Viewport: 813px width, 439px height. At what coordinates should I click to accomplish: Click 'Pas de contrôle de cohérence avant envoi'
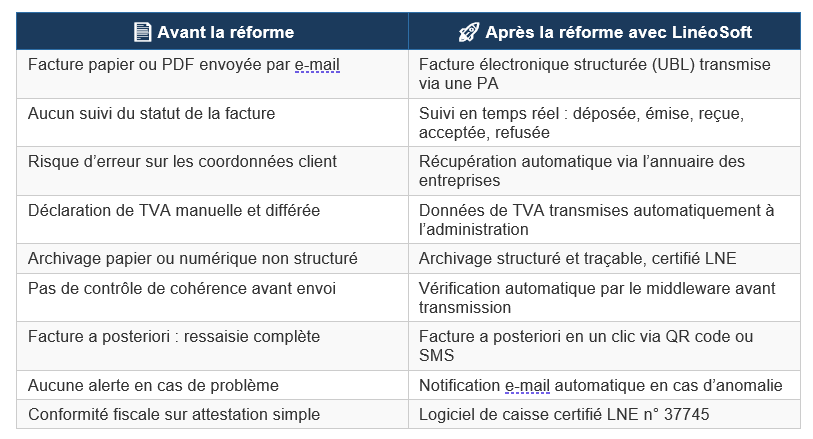(181, 288)
